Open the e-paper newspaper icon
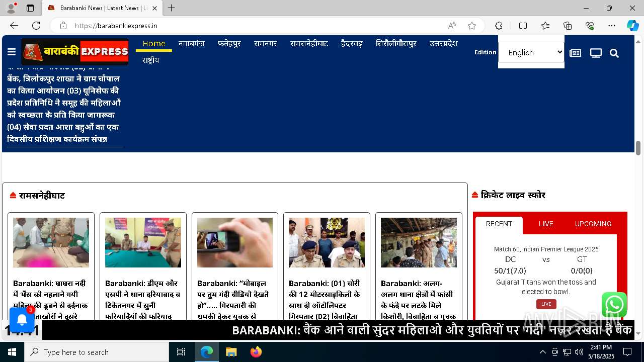644x362 pixels. click(575, 53)
